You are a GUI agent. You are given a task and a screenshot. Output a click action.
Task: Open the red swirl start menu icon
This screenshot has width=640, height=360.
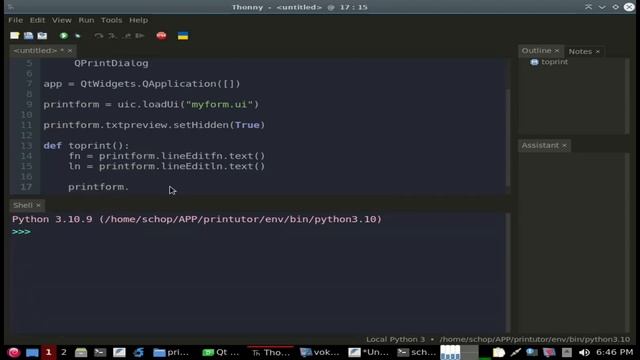click(x=13, y=352)
